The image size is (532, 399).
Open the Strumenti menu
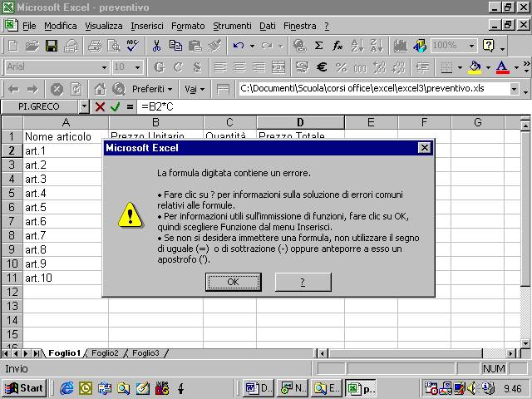232,26
